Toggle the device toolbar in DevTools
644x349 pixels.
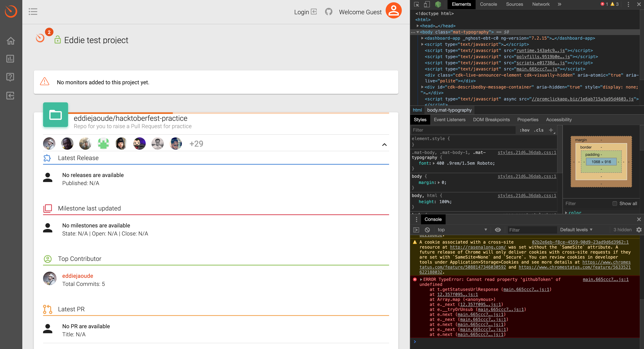tap(427, 4)
